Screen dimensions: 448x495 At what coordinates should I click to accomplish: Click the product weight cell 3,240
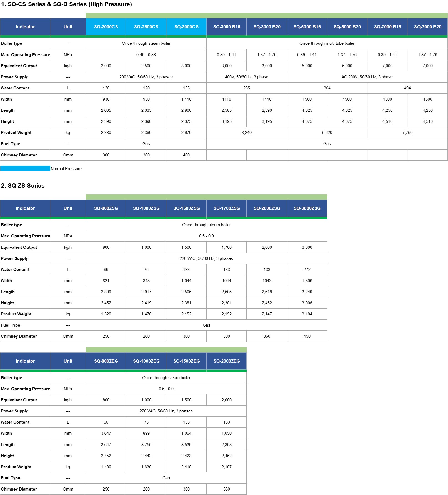pos(246,133)
